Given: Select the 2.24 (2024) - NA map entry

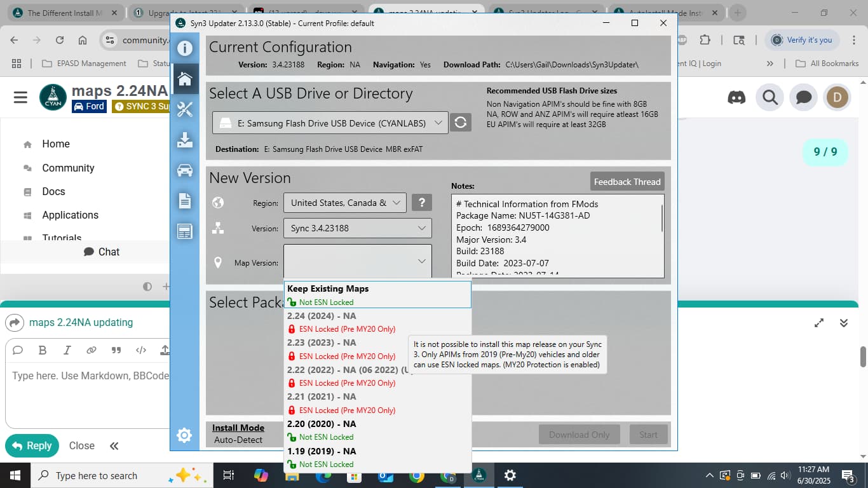Looking at the screenshot, I should [377, 322].
